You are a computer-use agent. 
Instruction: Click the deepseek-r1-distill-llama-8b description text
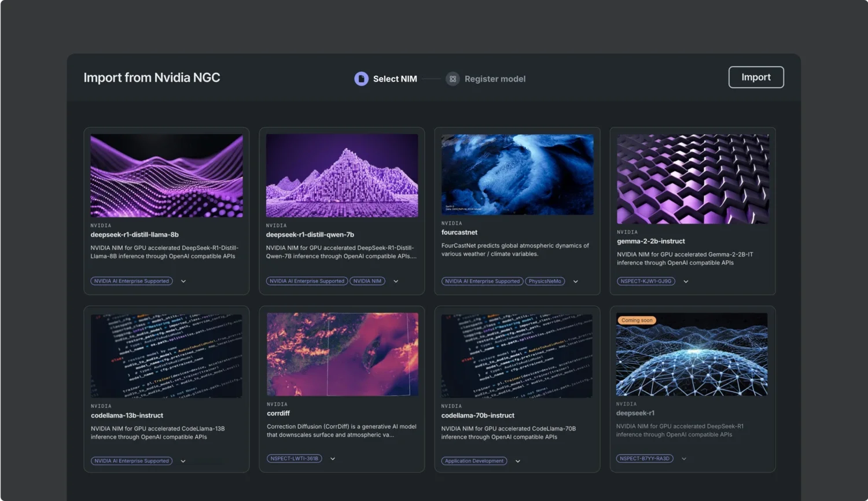pos(164,252)
